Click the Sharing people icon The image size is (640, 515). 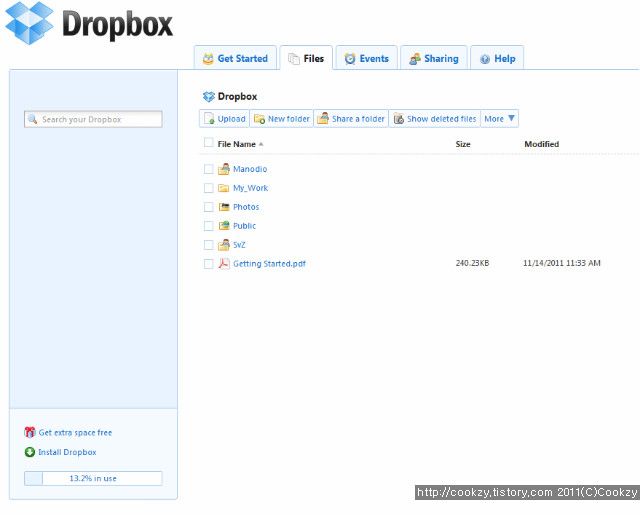pyautogui.click(x=415, y=59)
